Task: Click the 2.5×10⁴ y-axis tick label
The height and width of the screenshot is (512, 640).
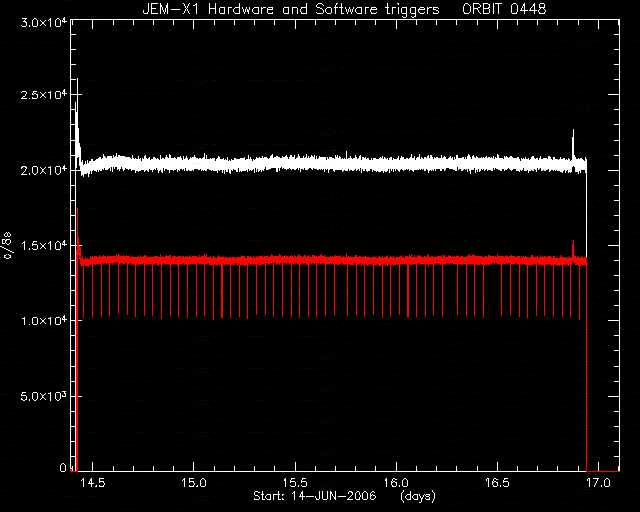Action: tap(44, 94)
